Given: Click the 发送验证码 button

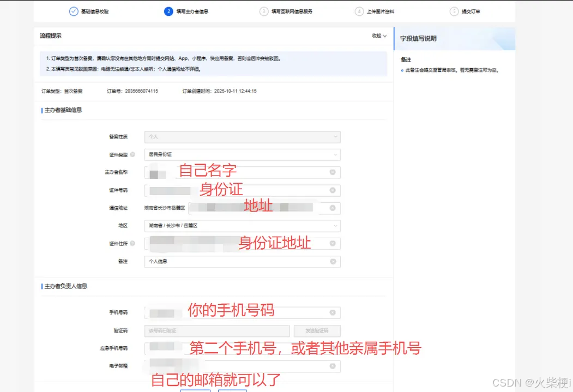Looking at the screenshot, I should [x=317, y=330].
